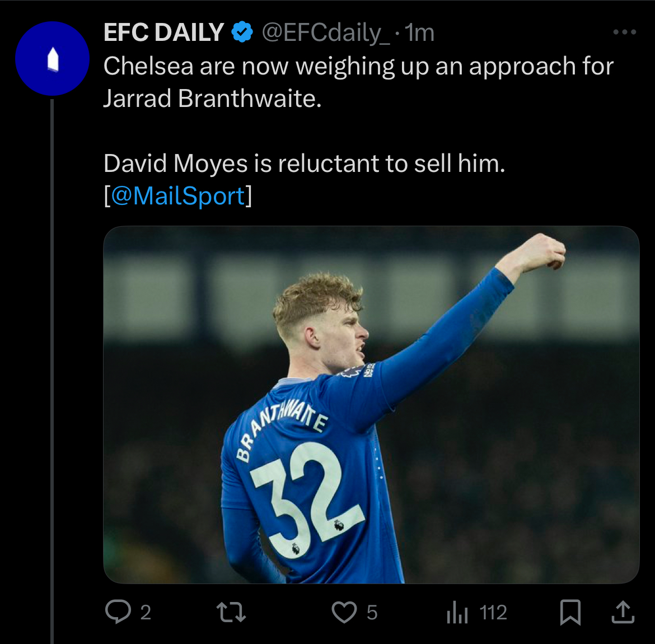Bookmark this post

point(570,612)
